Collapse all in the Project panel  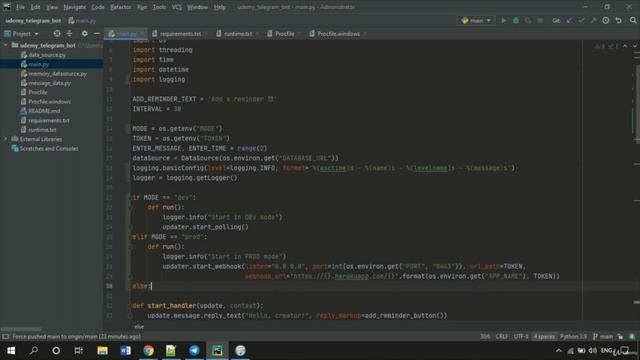point(69,33)
